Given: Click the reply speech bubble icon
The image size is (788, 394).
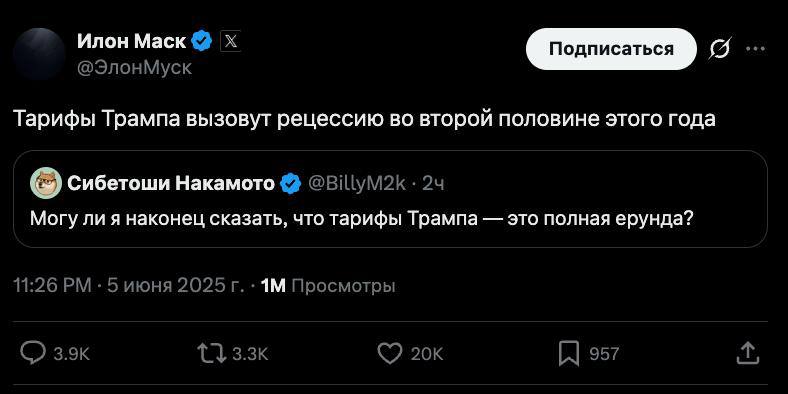Looking at the screenshot, I should [x=33, y=353].
